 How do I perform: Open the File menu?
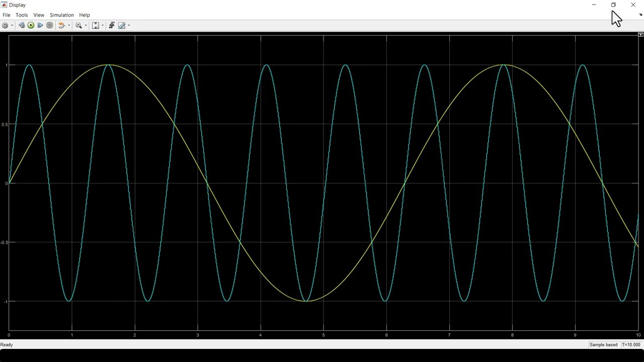(x=7, y=15)
